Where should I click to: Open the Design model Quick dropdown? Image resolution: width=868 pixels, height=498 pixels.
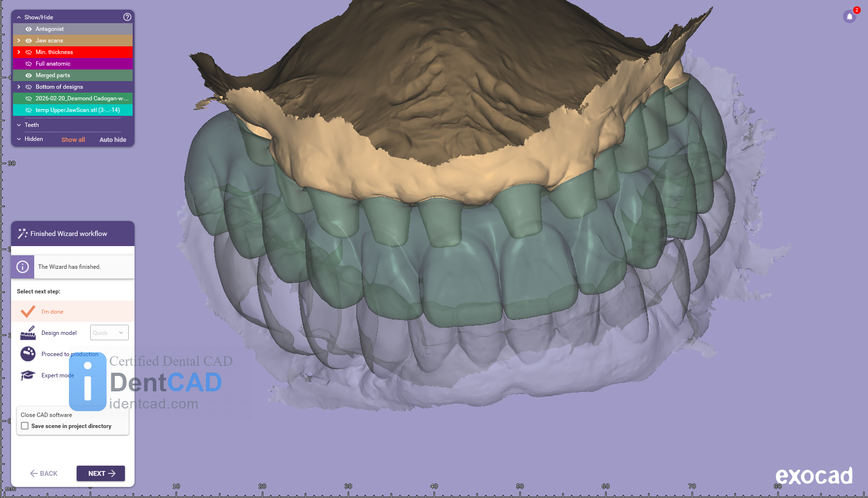(x=109, y=332)
